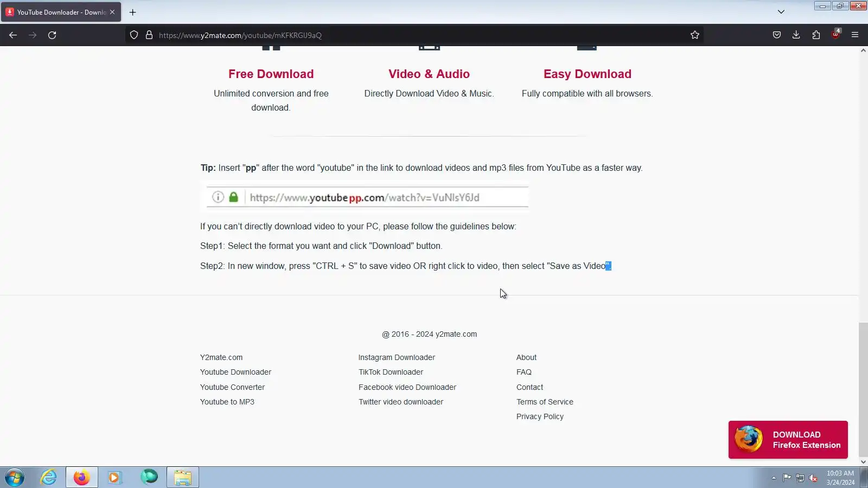Click the "Tip:" instruction line
This screenshot has width=868, height=488.
[422, 168]
